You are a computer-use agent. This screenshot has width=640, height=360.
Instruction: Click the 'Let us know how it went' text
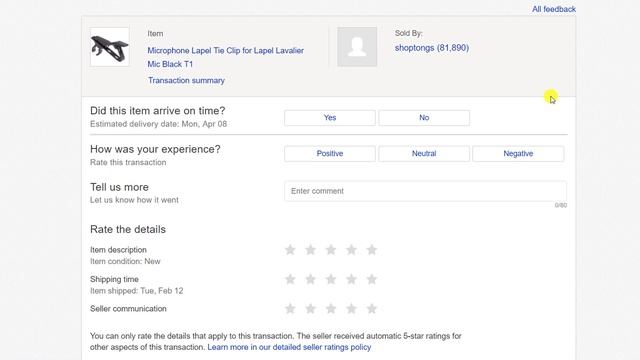point(134,200)
